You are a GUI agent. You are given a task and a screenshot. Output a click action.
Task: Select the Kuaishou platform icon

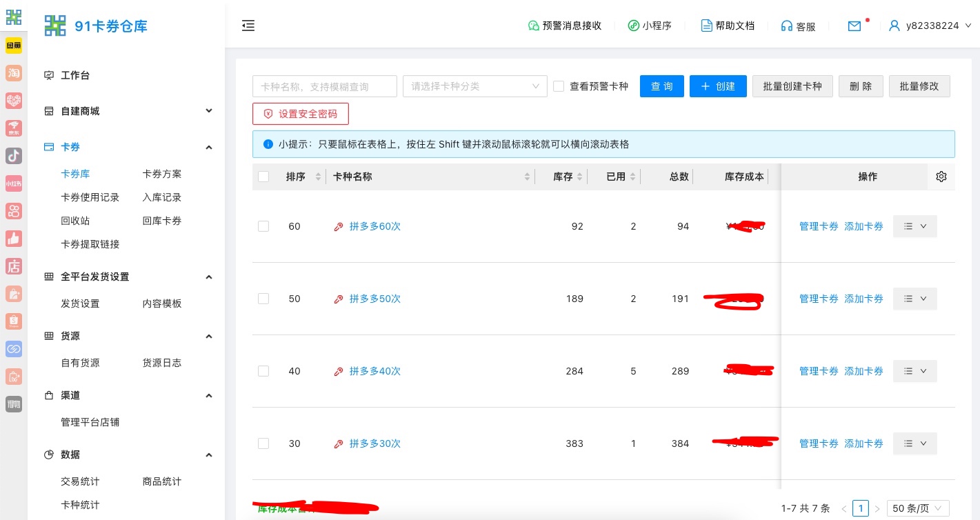[14, 211]
